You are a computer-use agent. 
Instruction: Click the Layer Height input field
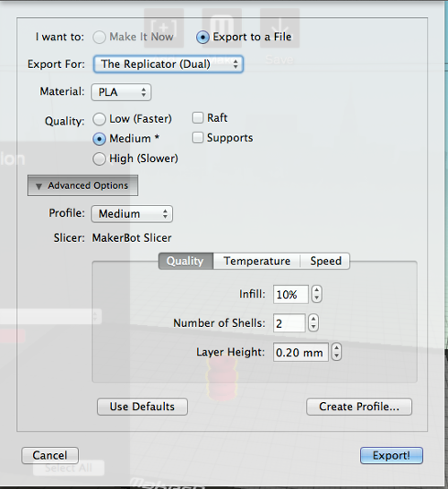(301, 352)
